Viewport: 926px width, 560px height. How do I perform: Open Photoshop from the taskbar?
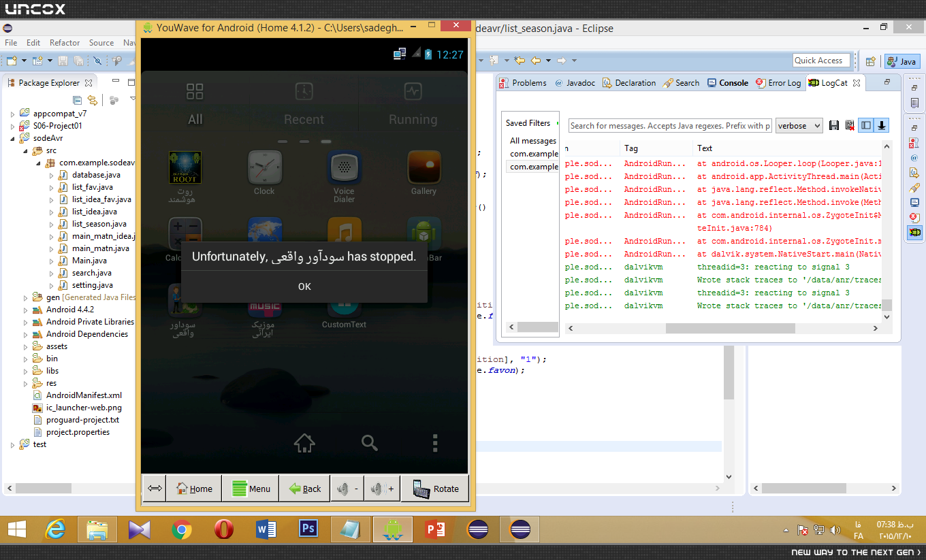point(308,529)
